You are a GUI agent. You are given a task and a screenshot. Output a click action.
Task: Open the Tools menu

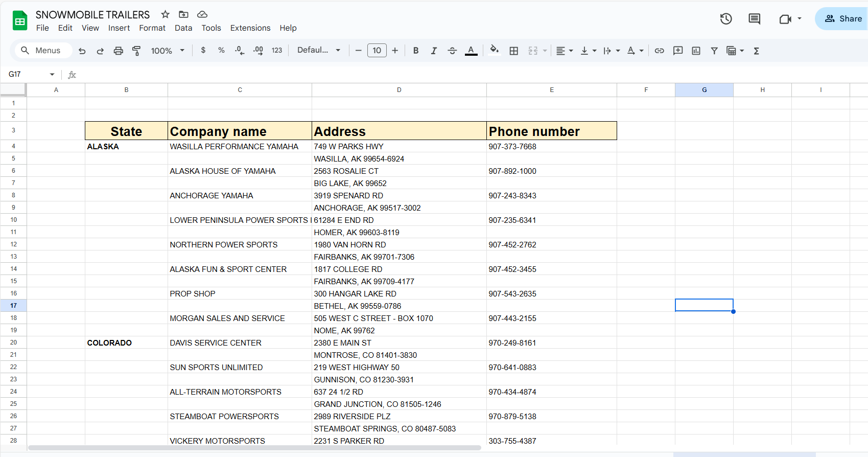(x=211, y=28)
